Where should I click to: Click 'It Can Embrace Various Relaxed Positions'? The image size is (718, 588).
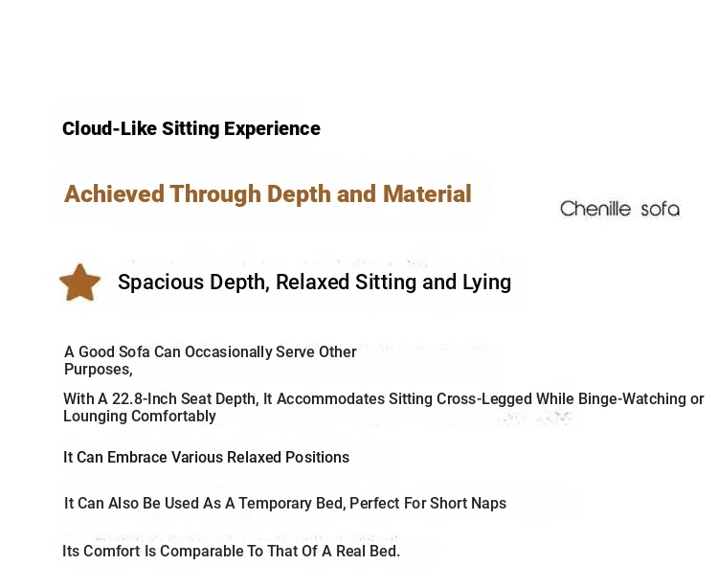[207, 457]
